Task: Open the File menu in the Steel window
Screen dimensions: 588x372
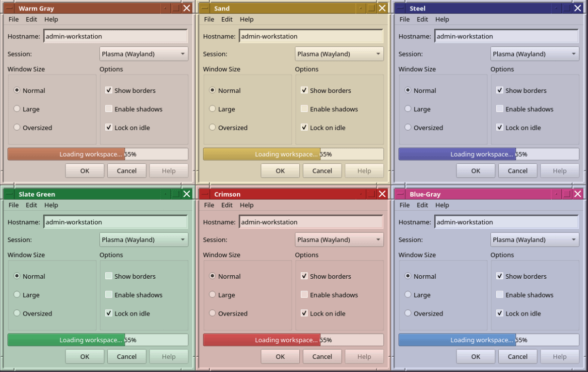Action: click(404, 19)
